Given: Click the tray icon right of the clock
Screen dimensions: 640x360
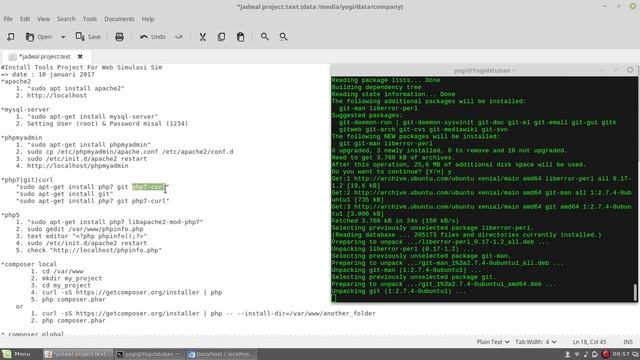Looking at the screenshot, I should [635, 354].
